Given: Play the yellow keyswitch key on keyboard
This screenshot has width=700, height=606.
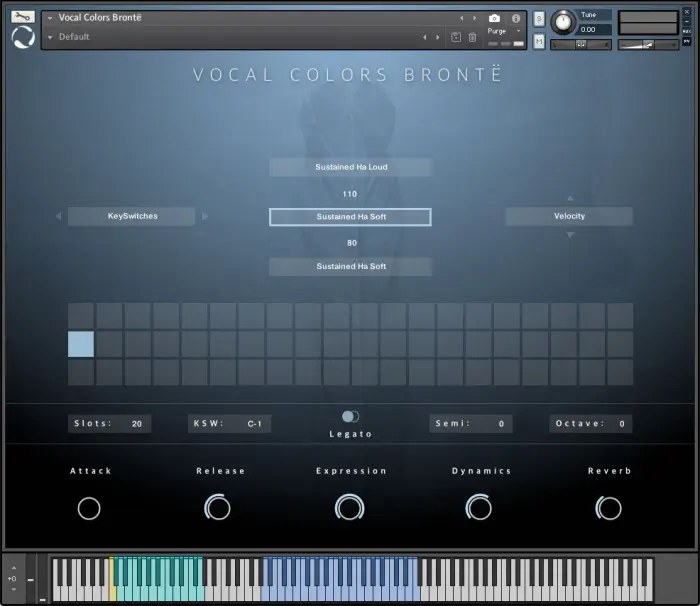Looking at the screenshot, I should [x=112, y=593].
